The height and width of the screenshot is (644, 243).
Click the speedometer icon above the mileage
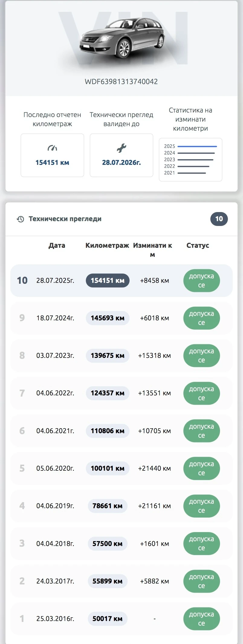(52, 148)
